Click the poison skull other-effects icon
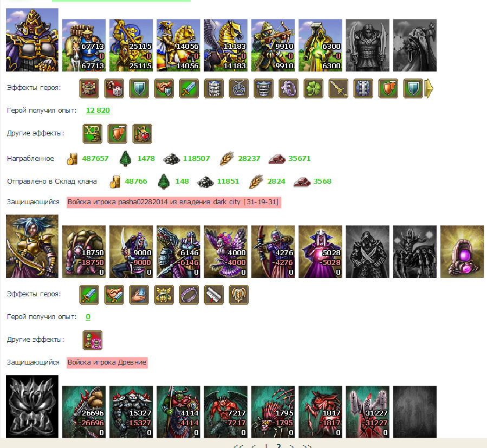487x448 pixels. (93, 340)
